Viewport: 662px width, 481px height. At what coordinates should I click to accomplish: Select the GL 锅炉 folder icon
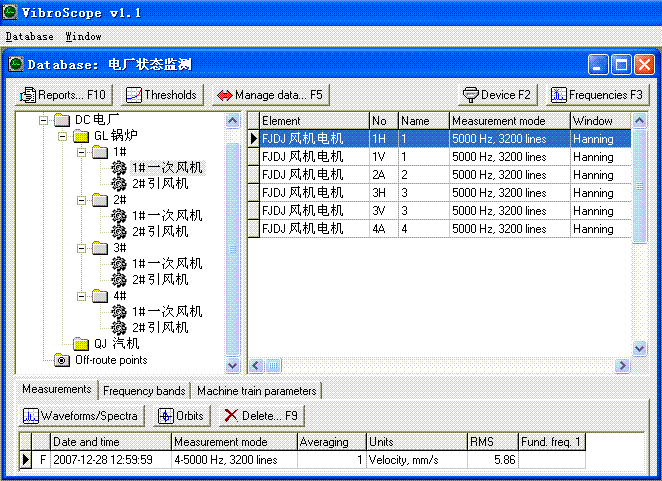click(x=81, y=136)
